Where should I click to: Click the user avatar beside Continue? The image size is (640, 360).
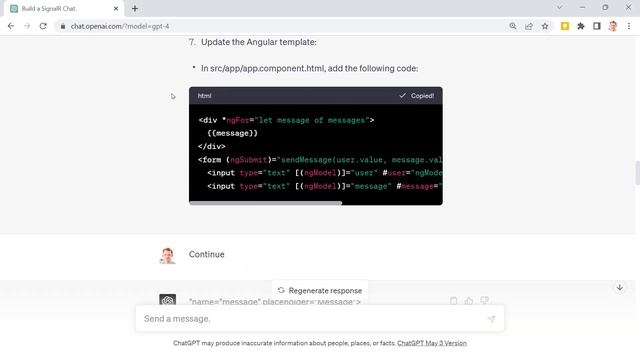(x=167, y=256)
